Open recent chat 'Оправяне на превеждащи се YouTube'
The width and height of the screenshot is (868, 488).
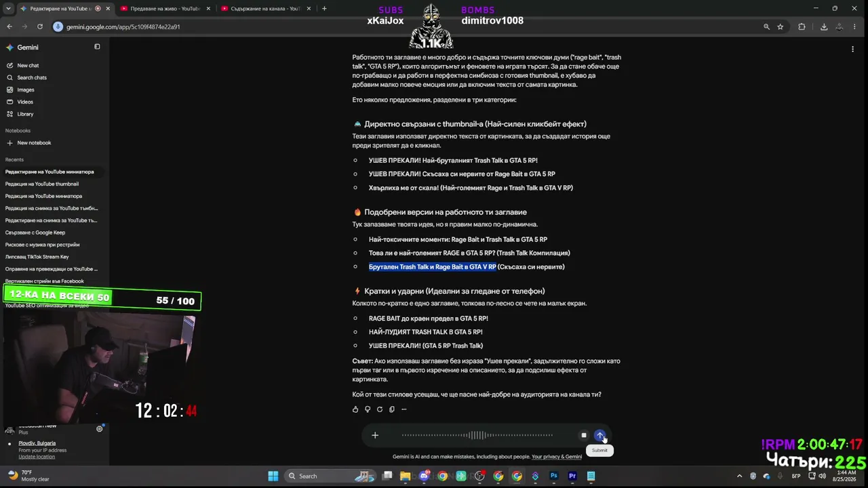coord(52,269)
